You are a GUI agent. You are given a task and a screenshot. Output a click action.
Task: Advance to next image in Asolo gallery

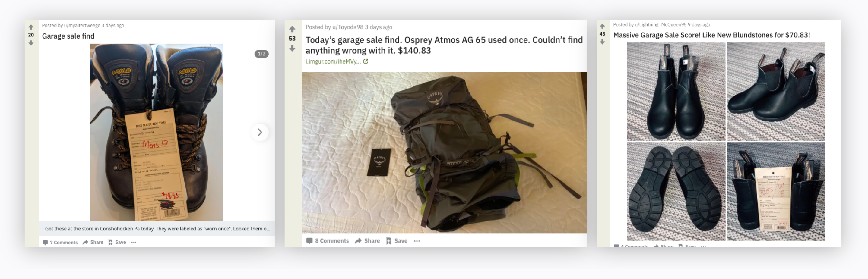260,133
